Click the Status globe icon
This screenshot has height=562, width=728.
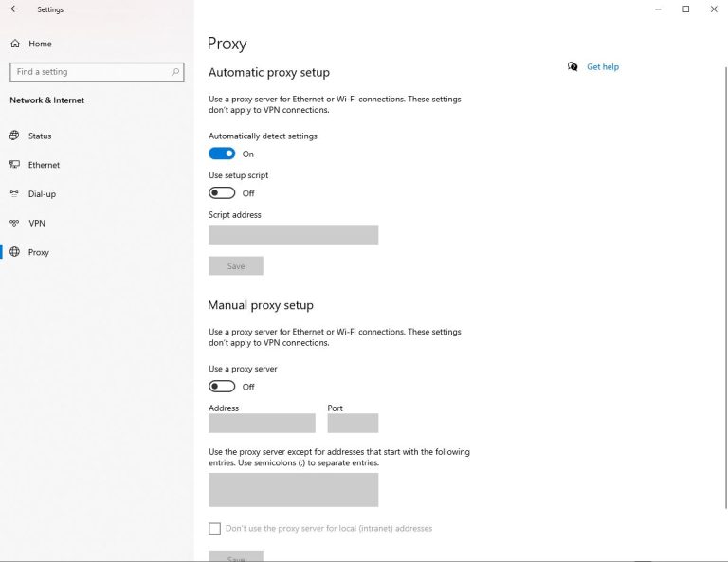point(15,136)
